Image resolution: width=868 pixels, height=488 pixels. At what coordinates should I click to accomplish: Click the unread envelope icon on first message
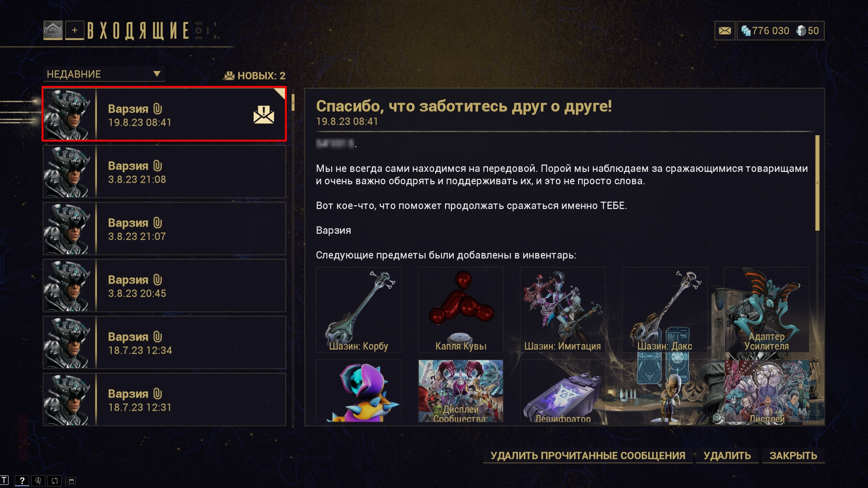264,115
